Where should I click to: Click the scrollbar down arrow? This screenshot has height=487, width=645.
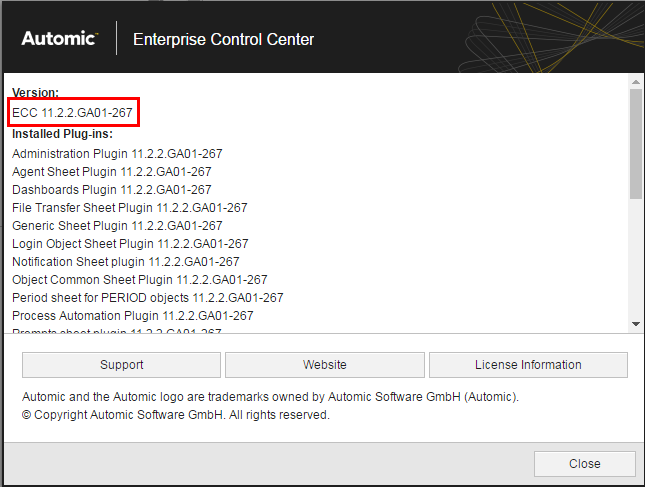coord(636,324)
